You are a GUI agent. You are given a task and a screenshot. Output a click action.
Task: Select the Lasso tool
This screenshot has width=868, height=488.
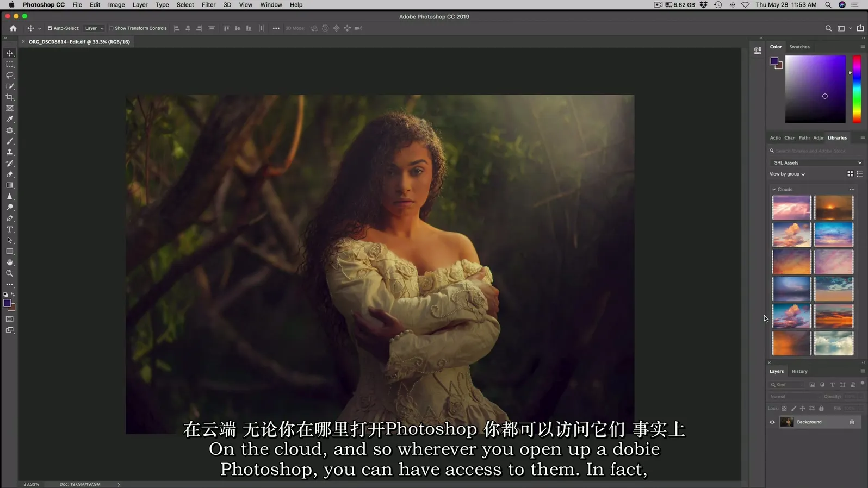tap(10, 75)
